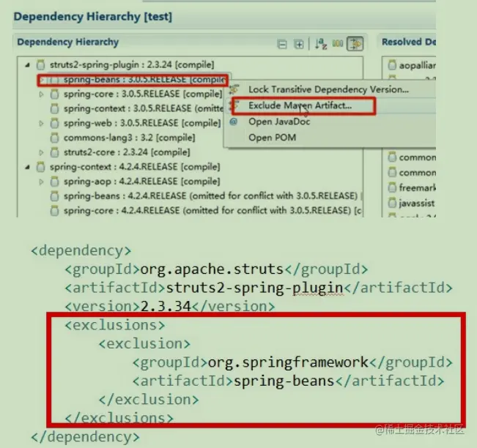The image size is (477, 448).
Task: Expand the struts2-core 2.3.24 node
Action: click(x=41, y=152)
